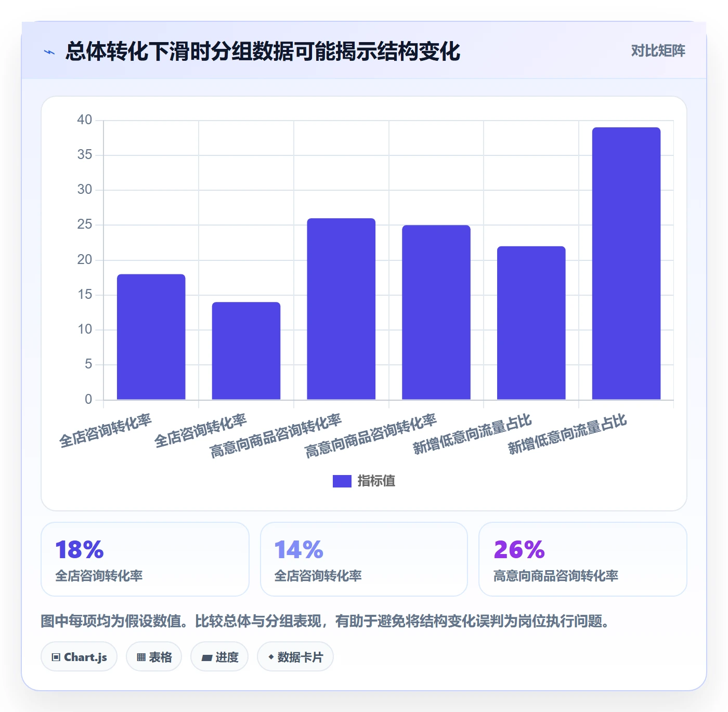Open the 18% 全店咨询转化率 card
This screenshot has height=712, width=728.
click(x=145, y=559)
